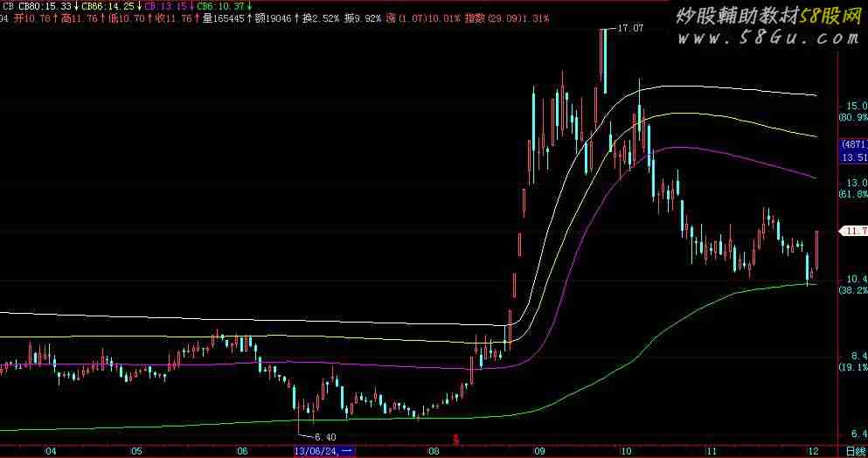Viewport: 868px width, 458px height.
Task: Jump to month 05 on the time axis
Action: coord(136,451)
